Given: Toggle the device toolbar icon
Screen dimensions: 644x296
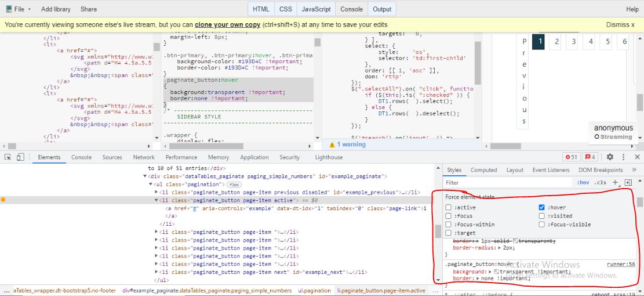Looking at the screenshot, I should point(20,157).
